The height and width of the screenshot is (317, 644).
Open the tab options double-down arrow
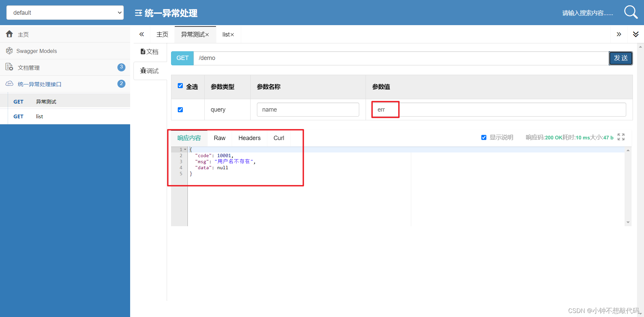636,34
